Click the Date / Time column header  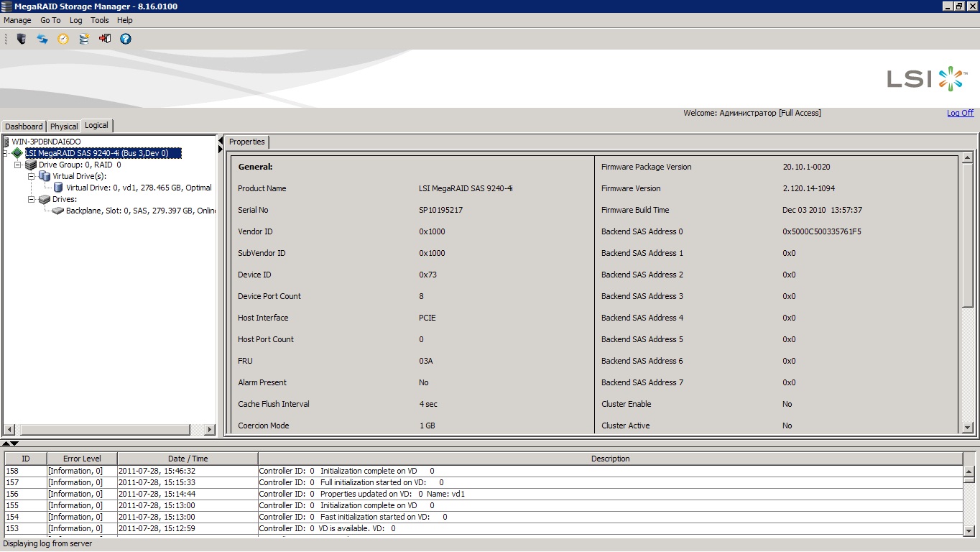coord(188,459)
